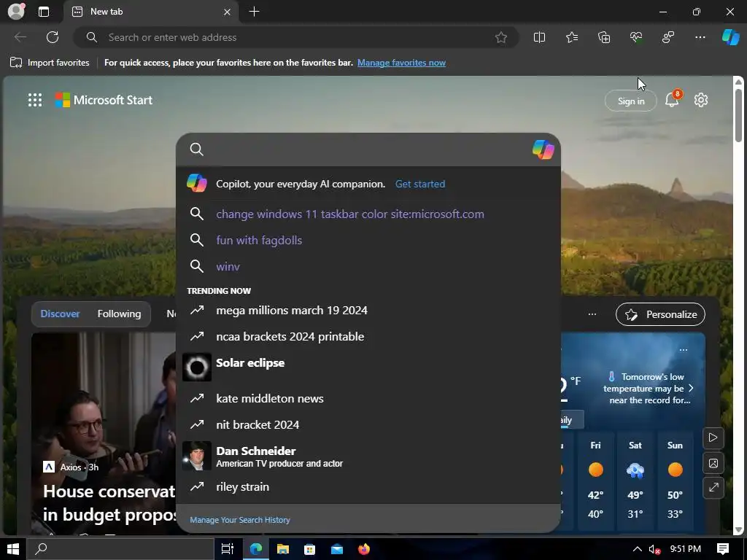Select Dan Schneider suggestion
Image resolution: width=747 pixels, height=560 pixels.
(368, 456)
